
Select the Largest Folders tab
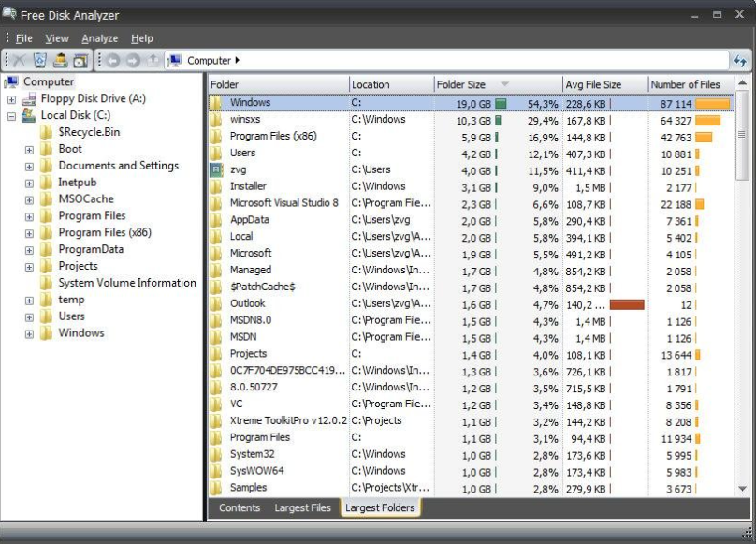point(380,507)
